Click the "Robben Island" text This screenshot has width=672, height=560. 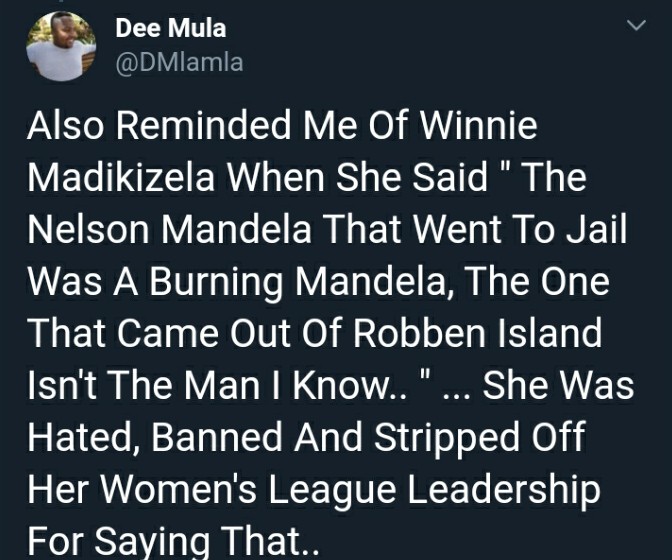point(477,333)
